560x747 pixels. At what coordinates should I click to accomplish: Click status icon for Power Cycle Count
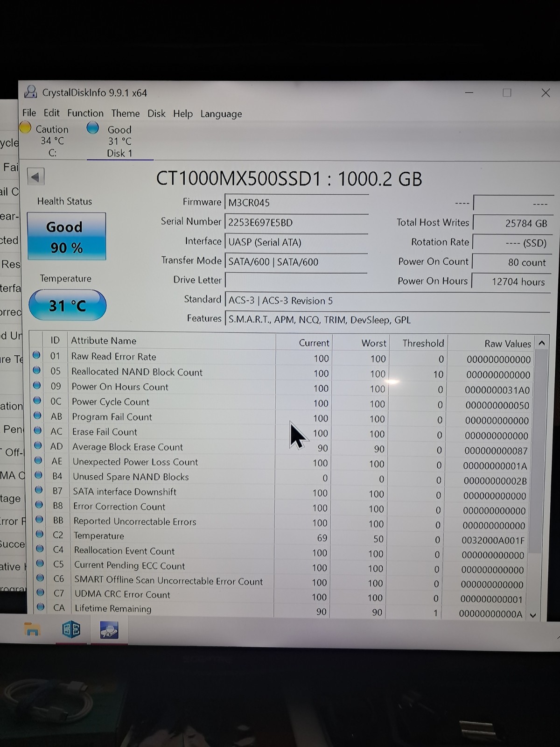point(37,400)
